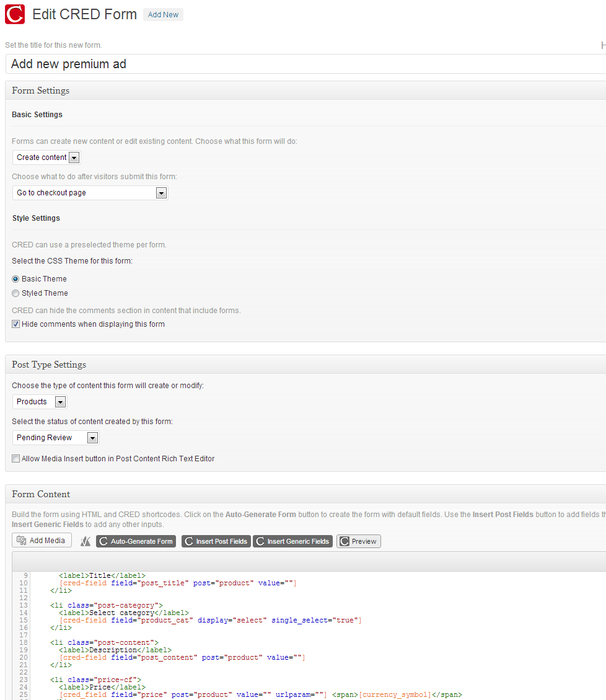Uncheck Hide comments when displaying this form
606x700 pixels.
pos(15,324)
